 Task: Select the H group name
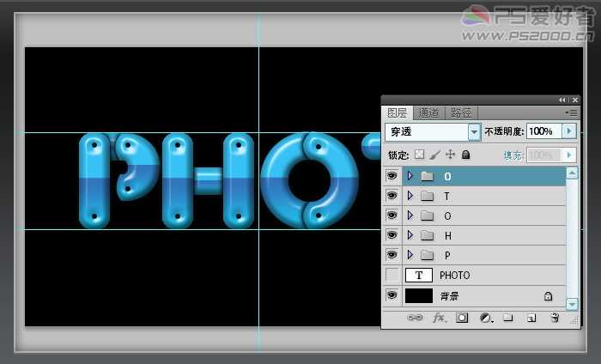(447, 235)
